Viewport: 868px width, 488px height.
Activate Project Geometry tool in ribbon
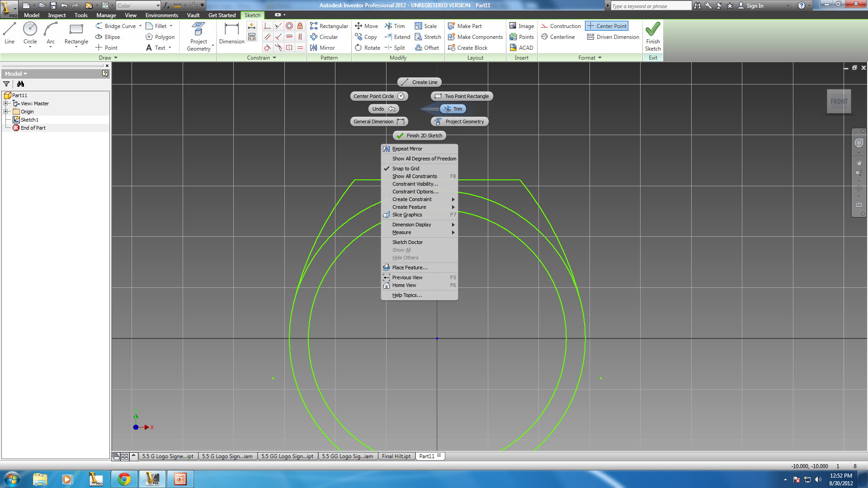tap(198, 37)
